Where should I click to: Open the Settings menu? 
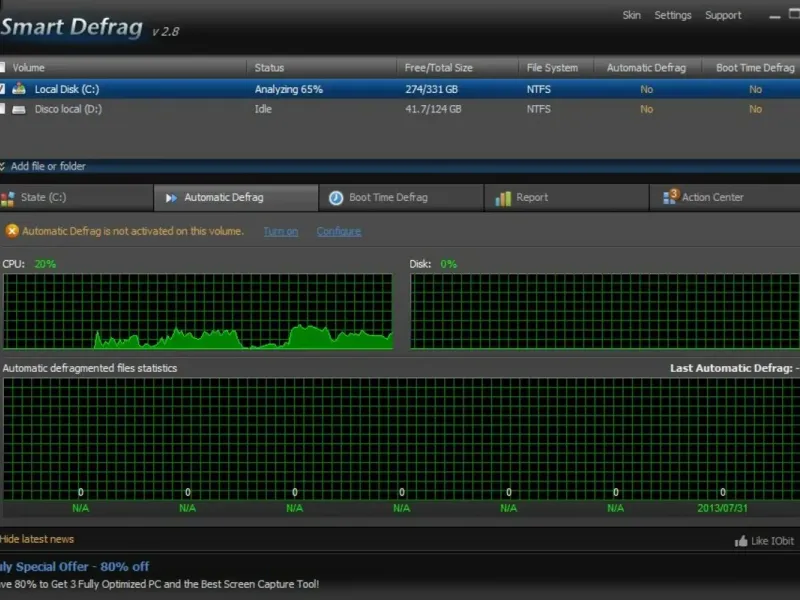(672, 15)
